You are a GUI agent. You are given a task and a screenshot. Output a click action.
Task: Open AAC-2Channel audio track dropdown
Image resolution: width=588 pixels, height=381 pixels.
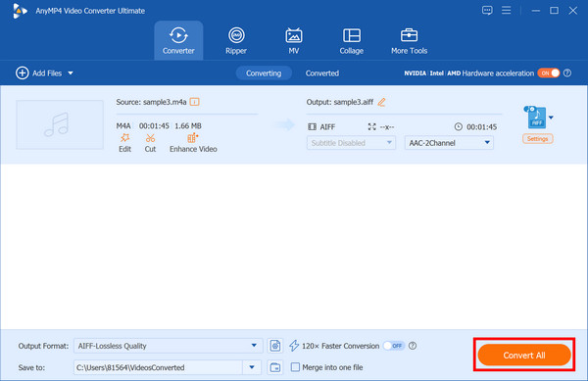click(449, 143)
